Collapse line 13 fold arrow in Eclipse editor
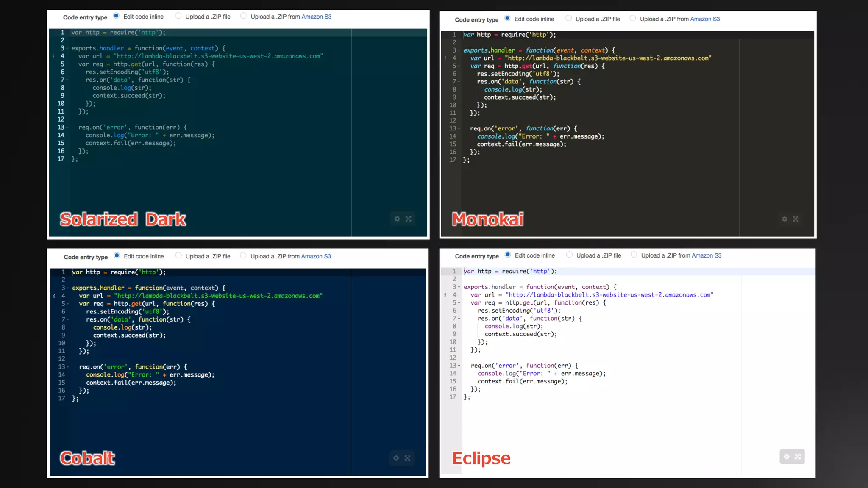 (459, 366)
